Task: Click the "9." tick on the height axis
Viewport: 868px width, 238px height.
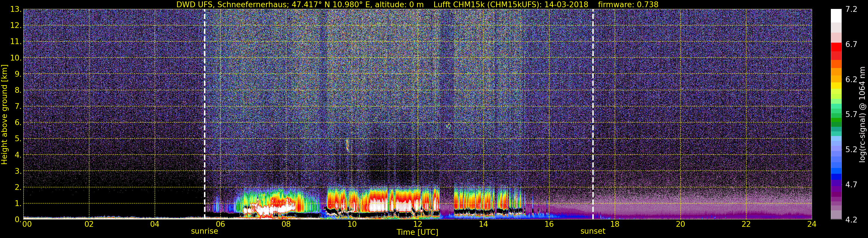Action: coord(18,74)
